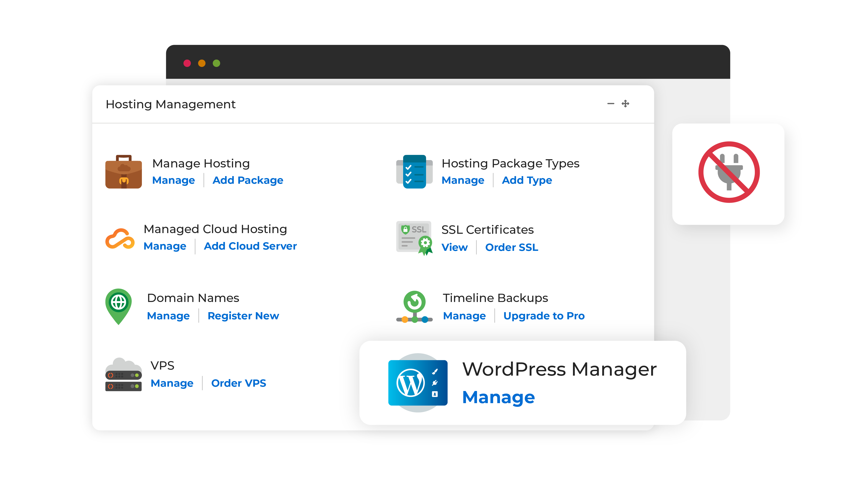Click the Order VPS link
Viewport: 868px width, 490px height.
(238, 383)
